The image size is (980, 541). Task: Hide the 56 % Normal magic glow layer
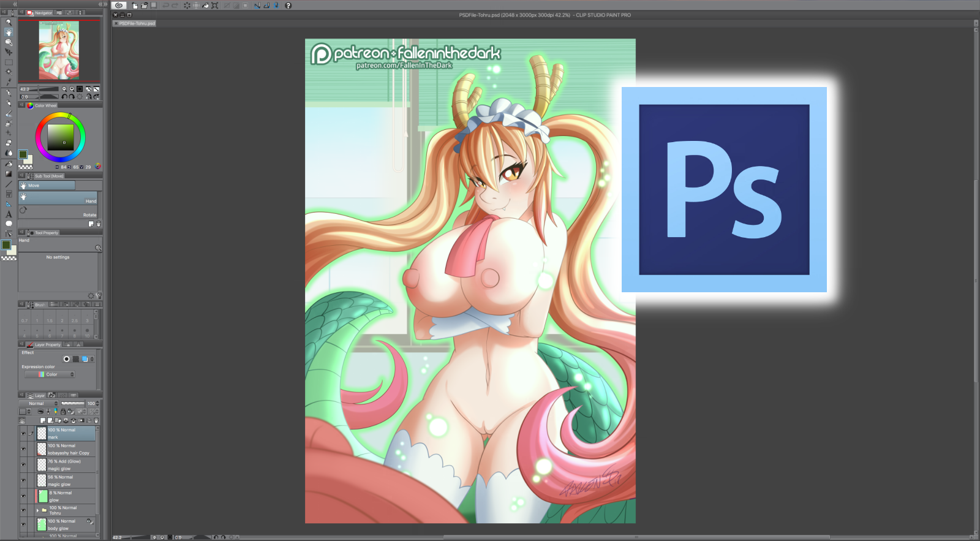pos(23,480)
